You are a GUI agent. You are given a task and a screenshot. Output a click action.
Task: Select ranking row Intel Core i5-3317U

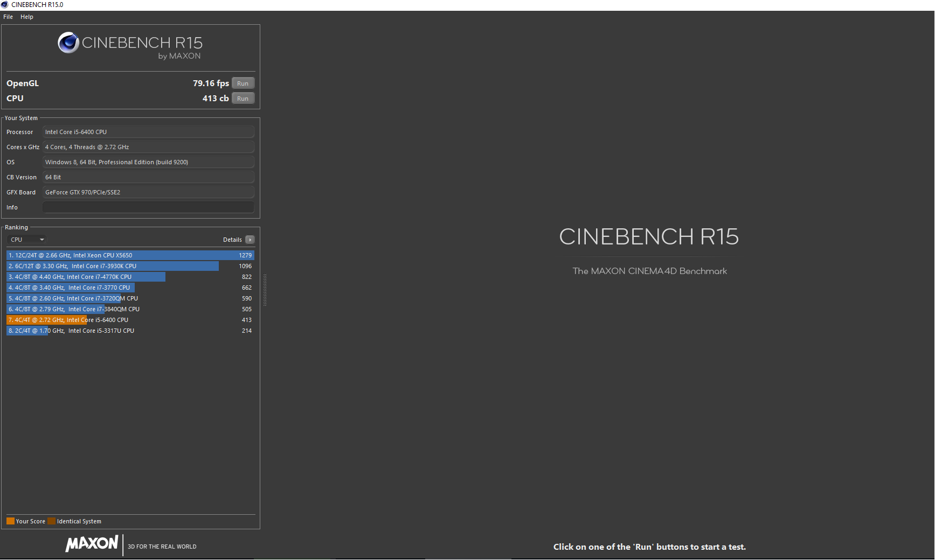pyautogui.click(x=130, y=331)
